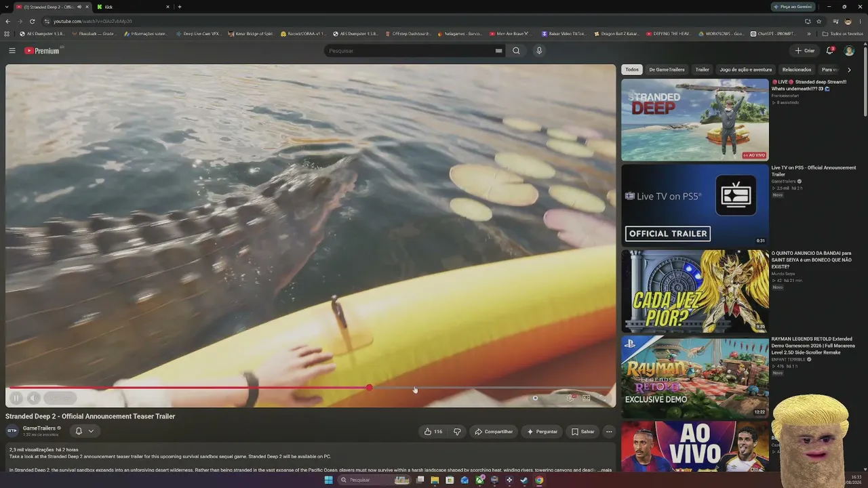Image resolution: width=868 pixels, height=488 pixels.
Task: Mute the video volume
Action: [33, 399]
